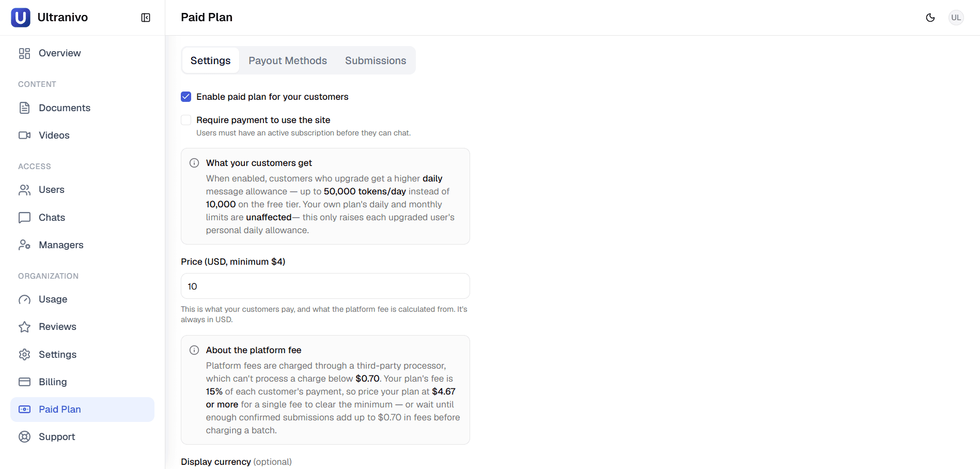This screenshot has width=980, height=469.
Task: Open Documents in the sidebar
Action: pyautogui.click(x=82, y=108)
